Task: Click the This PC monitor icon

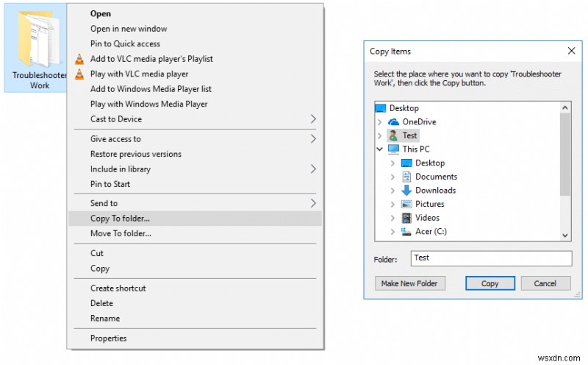Action: [x=393, y=149]
